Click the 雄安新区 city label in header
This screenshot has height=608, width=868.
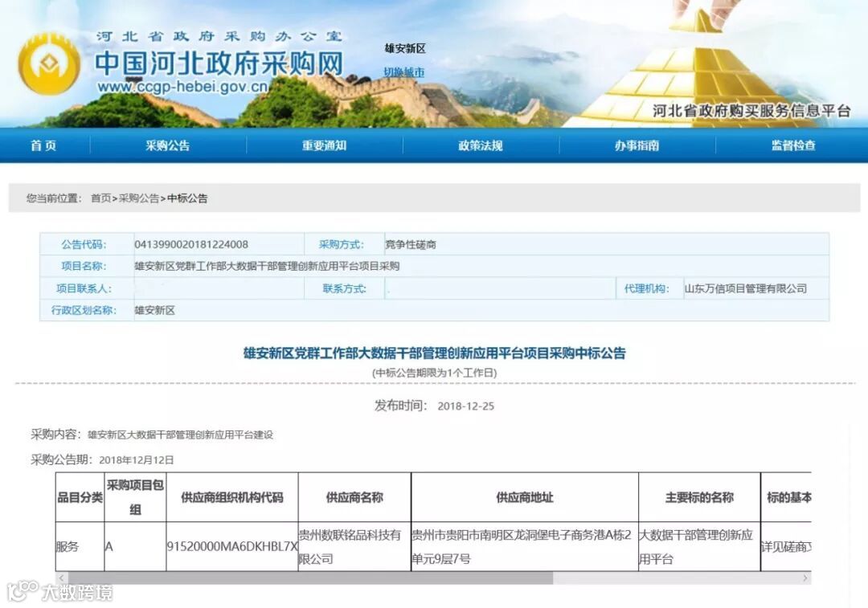click(404, 49)
